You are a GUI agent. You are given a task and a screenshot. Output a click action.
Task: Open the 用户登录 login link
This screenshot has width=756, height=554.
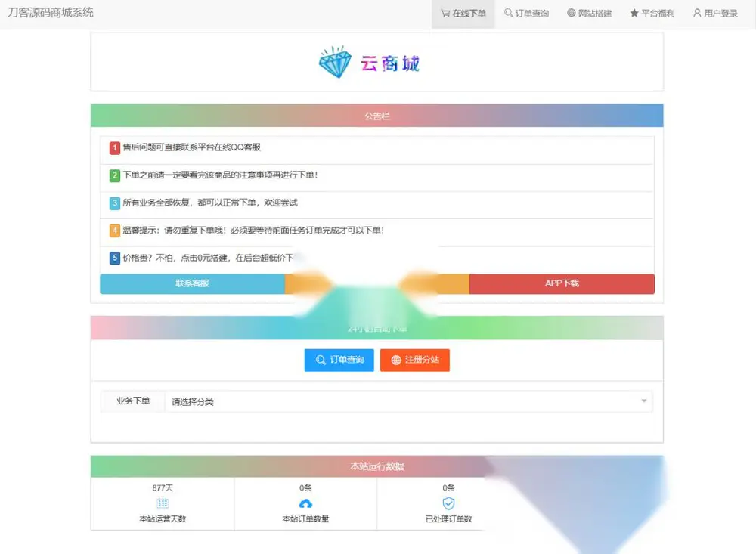tap(715, 14)
